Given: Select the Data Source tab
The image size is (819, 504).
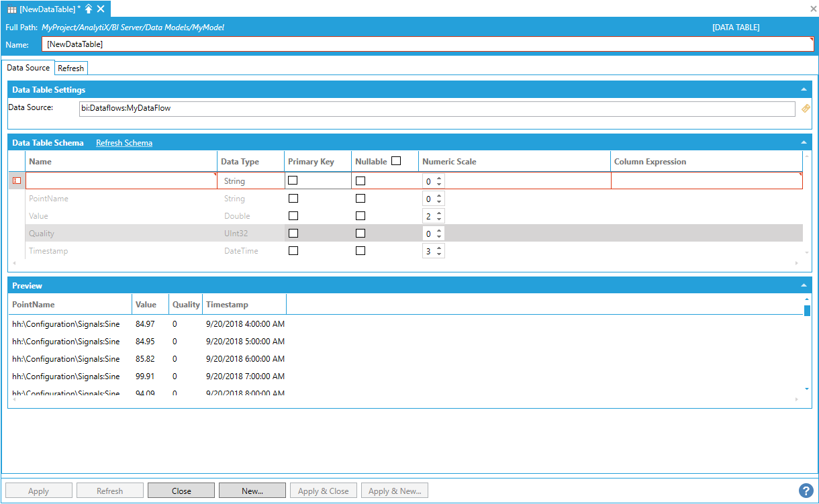Looking at the screenshot, I should coord(28,68).
